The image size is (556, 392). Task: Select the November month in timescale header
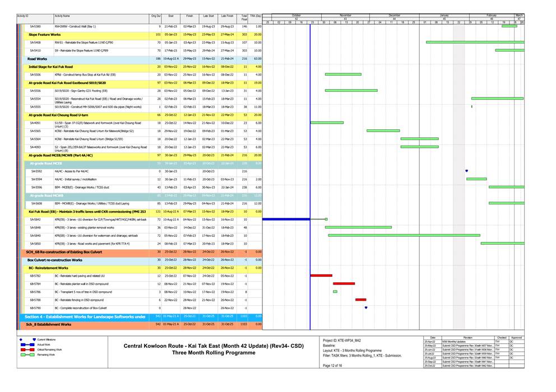pyautogui.click(x=346, y=15)
